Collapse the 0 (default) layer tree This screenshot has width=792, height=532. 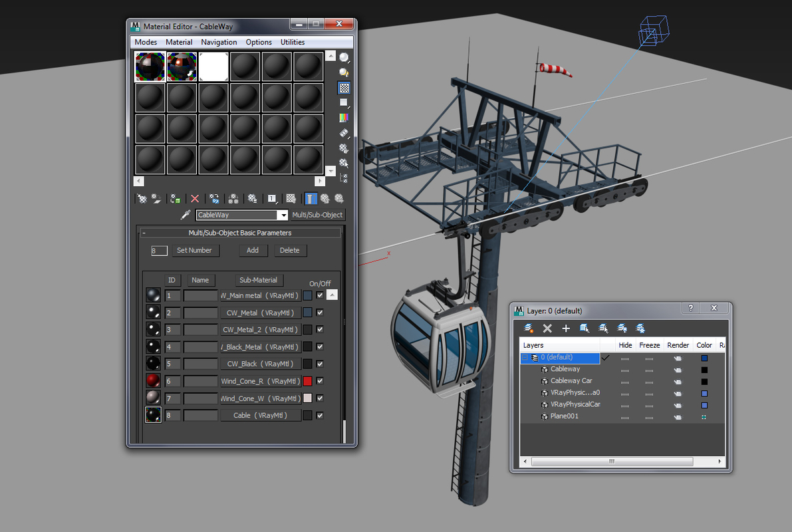pyautogui.click(x=525, y=357)
